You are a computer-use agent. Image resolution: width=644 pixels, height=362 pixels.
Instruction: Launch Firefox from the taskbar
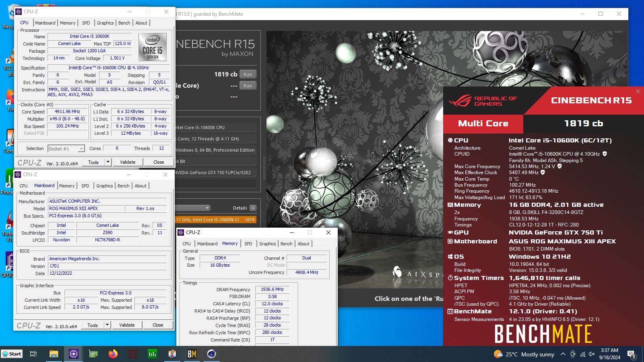pos(113,354)
